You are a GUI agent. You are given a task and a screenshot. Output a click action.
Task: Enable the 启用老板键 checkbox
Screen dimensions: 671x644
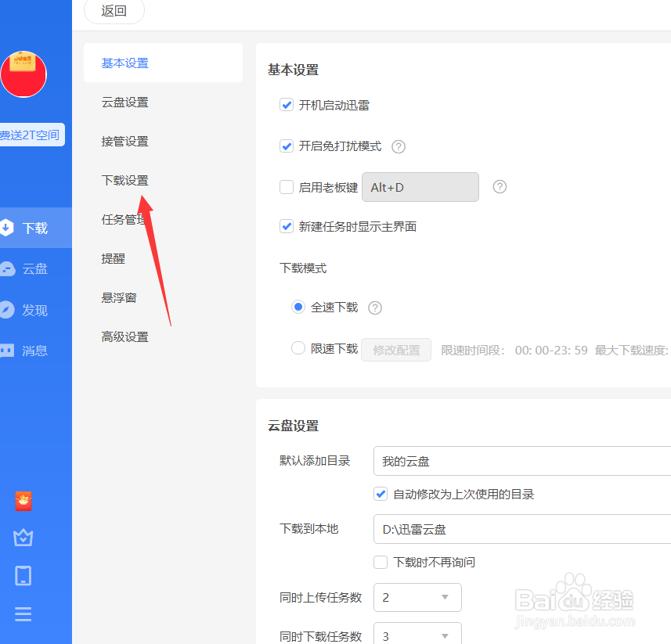pyautogui.click(x=287, y=186)
